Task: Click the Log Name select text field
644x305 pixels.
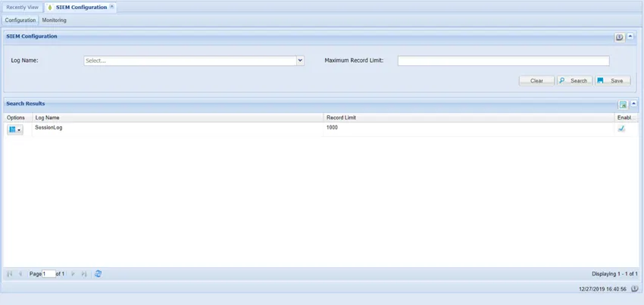Action: (190, 61)
